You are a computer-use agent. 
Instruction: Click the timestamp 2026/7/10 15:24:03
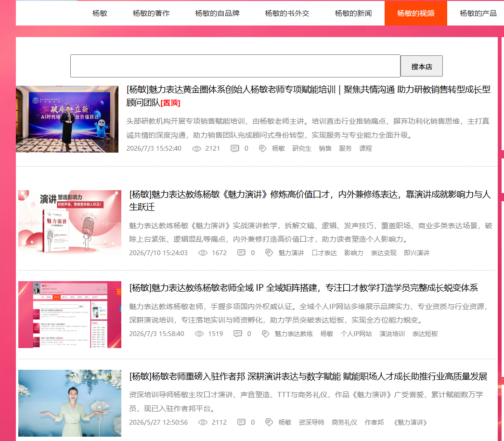tap(158, 253)
